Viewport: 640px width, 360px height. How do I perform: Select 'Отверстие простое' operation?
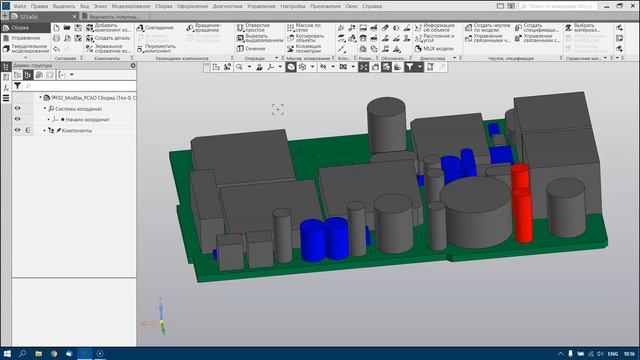point(253,28)
